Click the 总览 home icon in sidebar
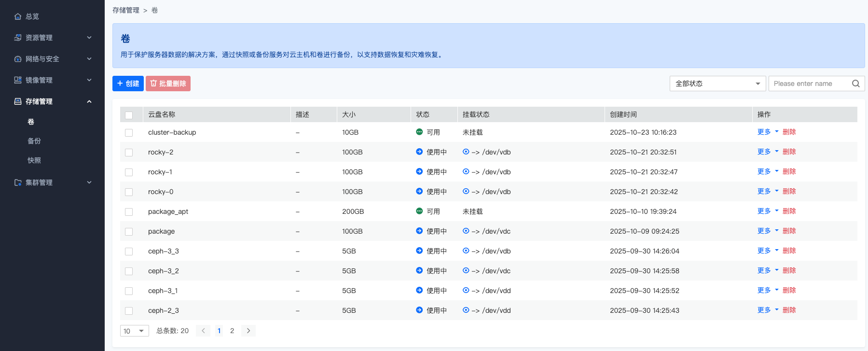The width and height of the screenshot is (868, 351). pos(18,16)
